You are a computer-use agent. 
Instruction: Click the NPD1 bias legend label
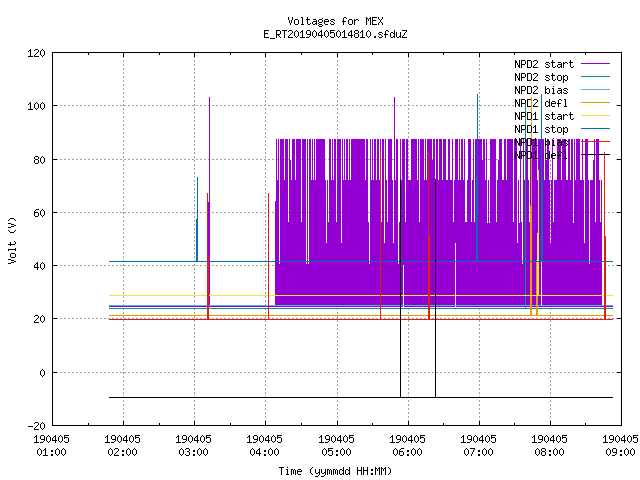click(541, 142)
